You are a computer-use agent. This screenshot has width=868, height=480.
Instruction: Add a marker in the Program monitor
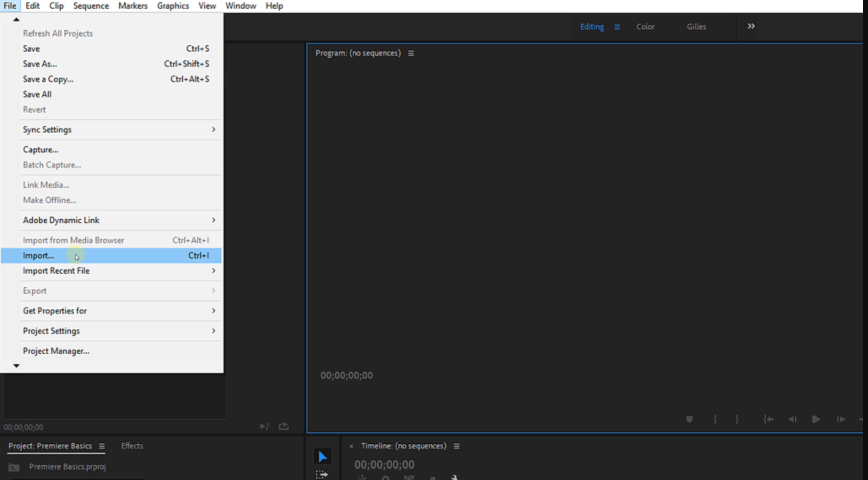[x=690, y=419]
